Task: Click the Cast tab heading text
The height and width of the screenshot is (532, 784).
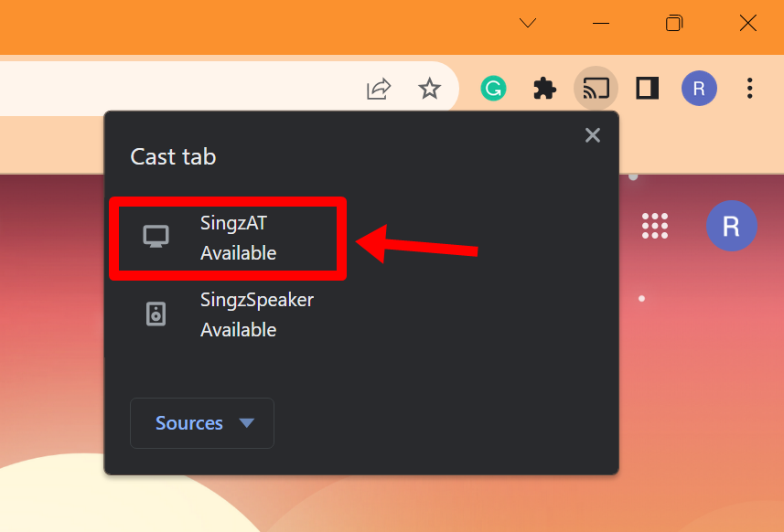Action: (173, 157)
